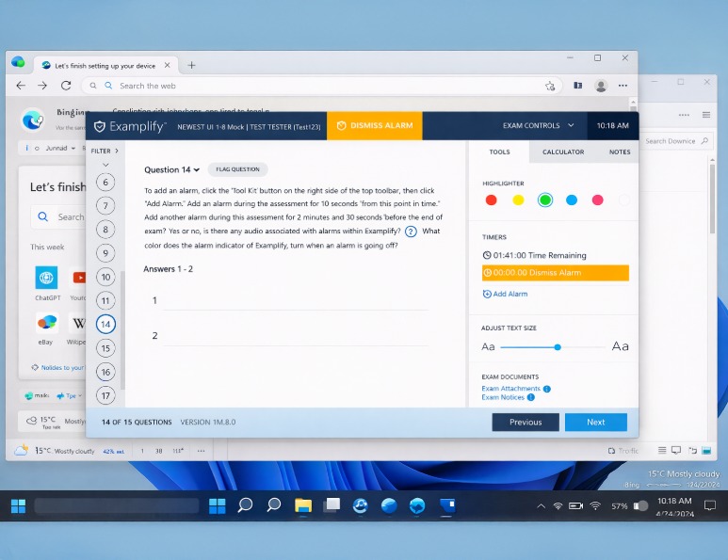Switch to the Calculator tab
Screen dimensions: 728x560
(x=562, y=152)
